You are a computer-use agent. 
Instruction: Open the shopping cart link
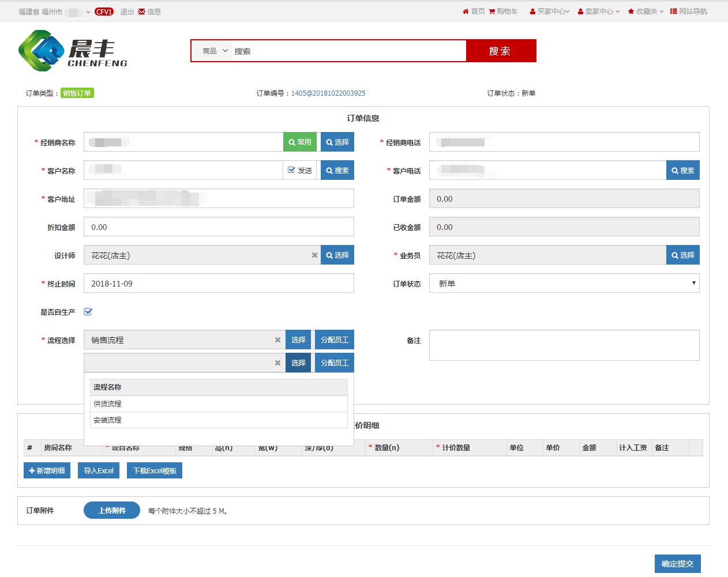[x=503, y=12]
